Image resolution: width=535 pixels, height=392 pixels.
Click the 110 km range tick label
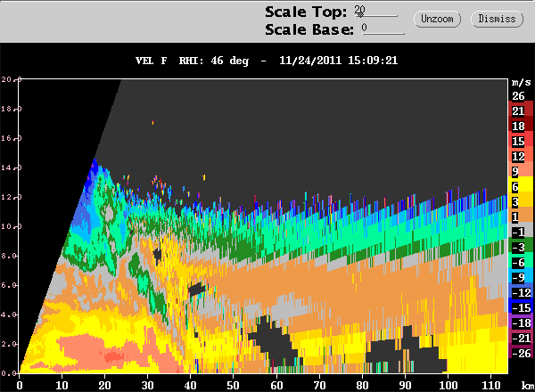coord(490,386)
